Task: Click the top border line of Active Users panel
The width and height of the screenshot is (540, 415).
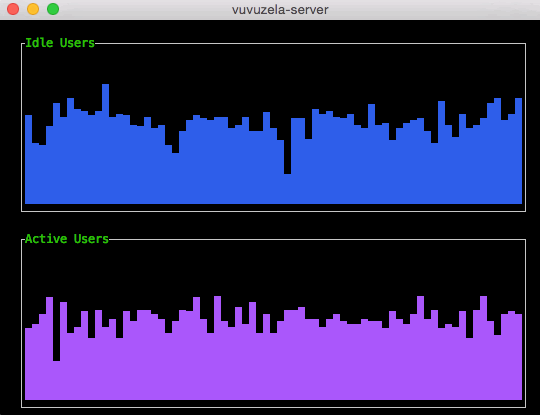Action: (317, 239)
